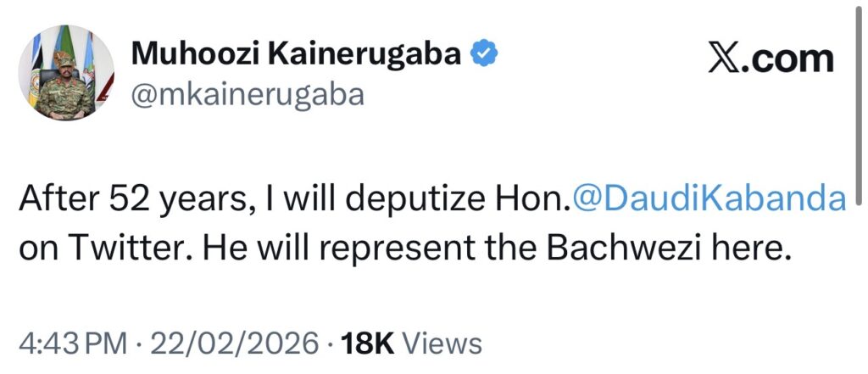Click the blue verified badge icon
Image resolution: width=868 pixels, height=374 pixels.
[x=485, y=54]
